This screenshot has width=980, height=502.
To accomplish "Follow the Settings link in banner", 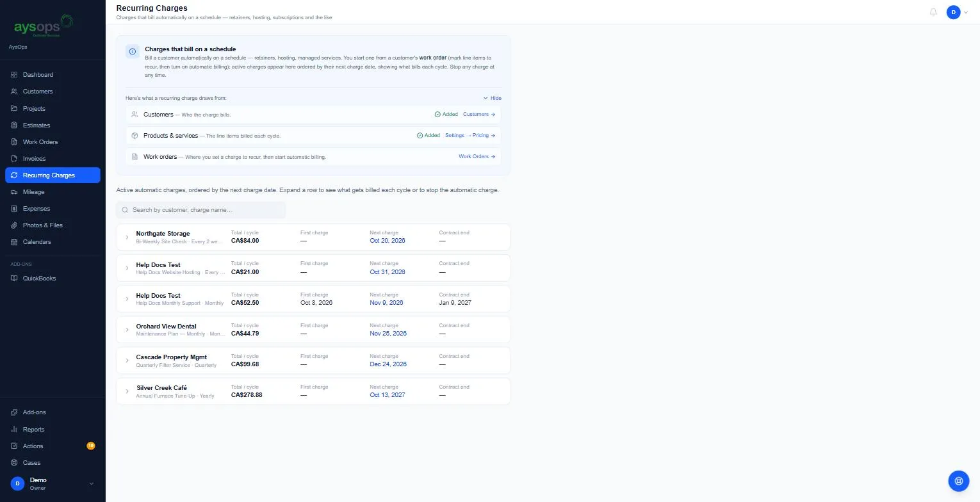I will [455, 136].
